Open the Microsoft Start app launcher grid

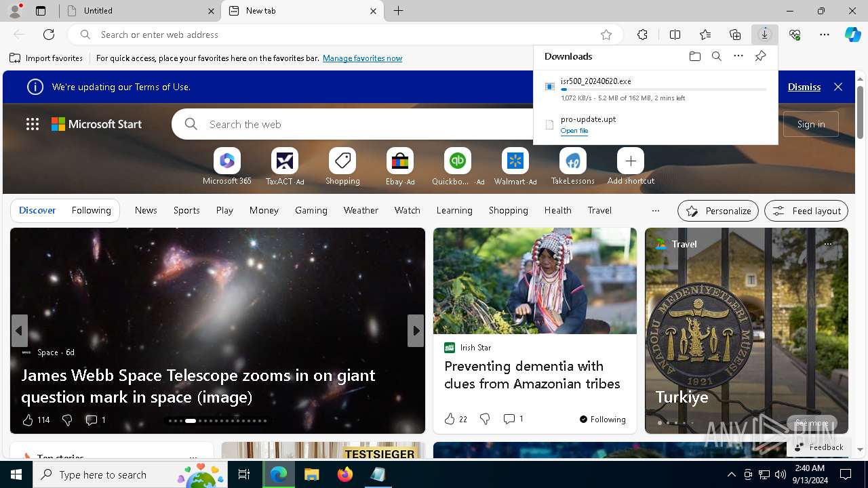33,124
